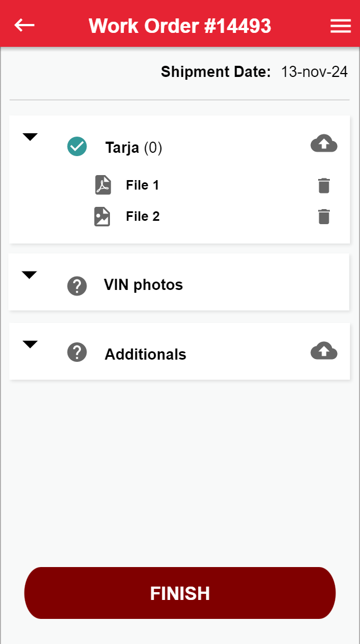
Task: Select the VIN photos label
Action: pyautogui.click(x=143, y=285)
